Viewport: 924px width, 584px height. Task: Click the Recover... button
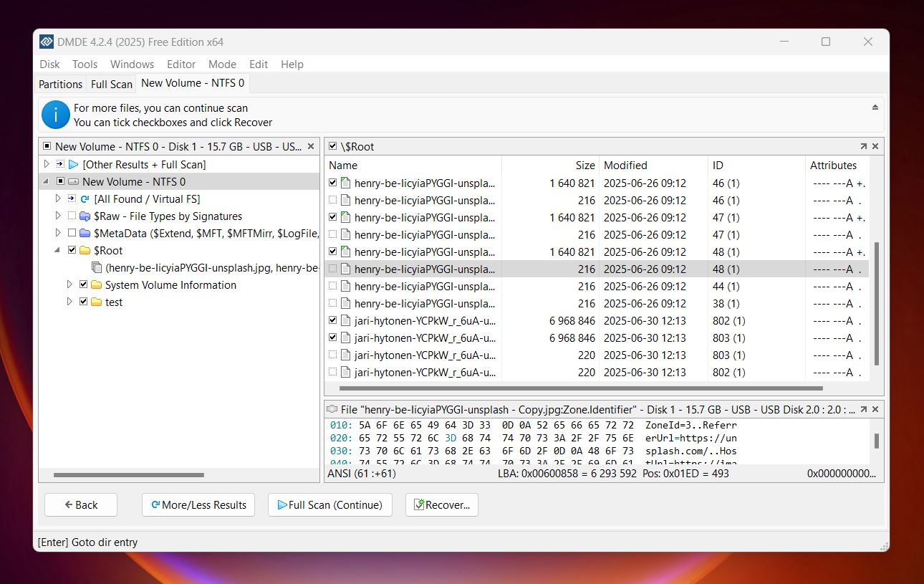point(442,504)
